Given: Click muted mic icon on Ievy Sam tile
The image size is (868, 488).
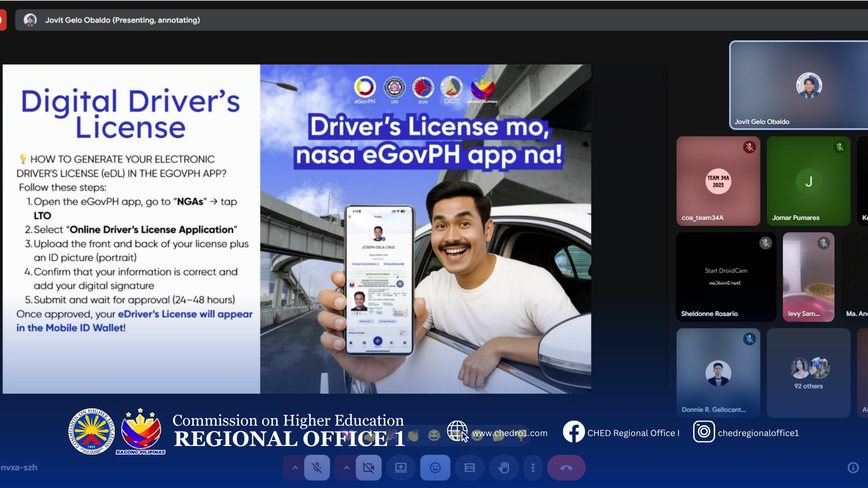Looking at the screenshot, I should [823, 243].
